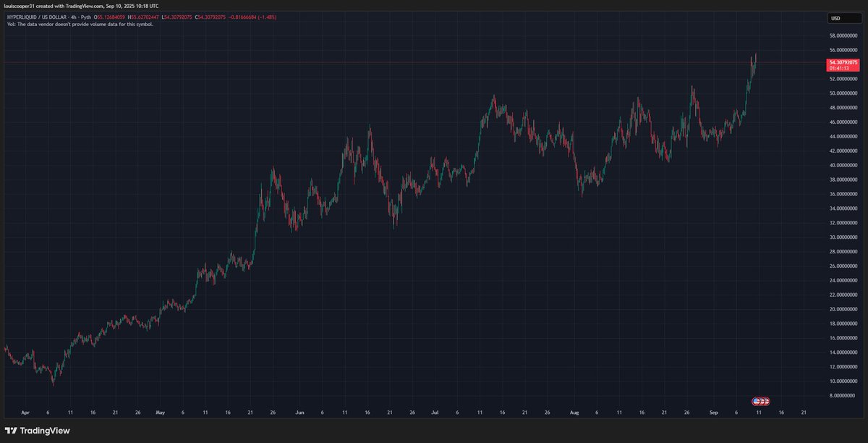Click the 16.00000000 price axis label
868x443 pixels.
(843, 337)
